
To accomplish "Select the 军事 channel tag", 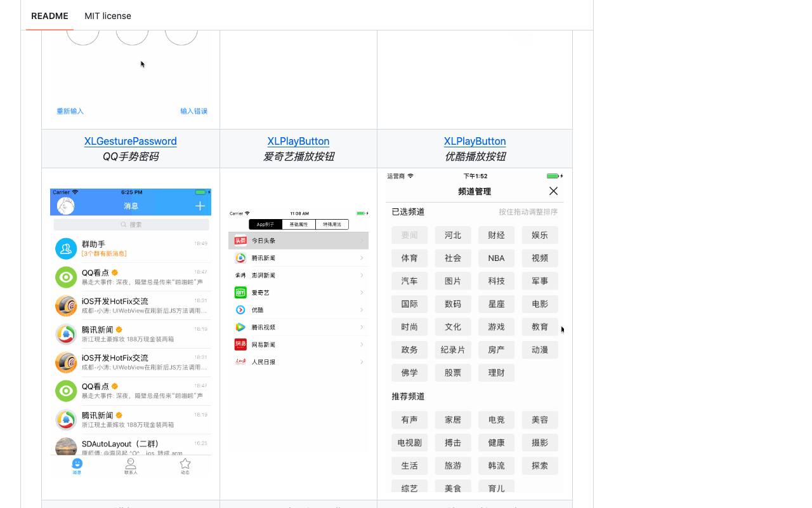I will pos(540,281).
